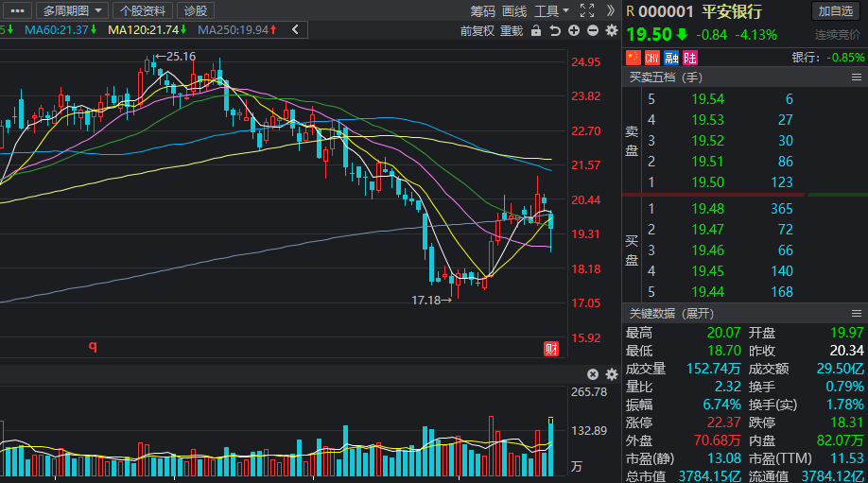Click buy level 1 price 19.48
868x483 pixels.
click(x=707, y=209)
